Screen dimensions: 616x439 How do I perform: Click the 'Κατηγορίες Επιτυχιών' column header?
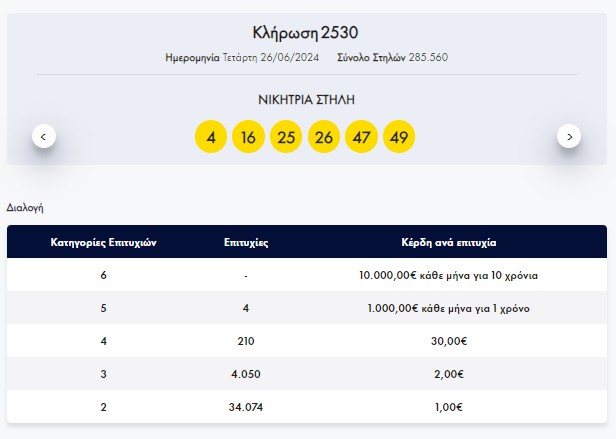(104, 242)
